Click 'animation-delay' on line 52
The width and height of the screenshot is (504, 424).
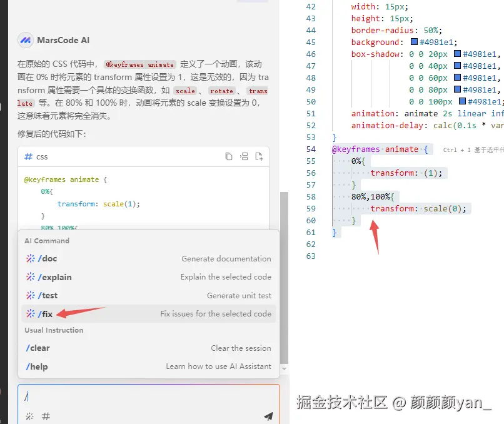click(387, 125)
